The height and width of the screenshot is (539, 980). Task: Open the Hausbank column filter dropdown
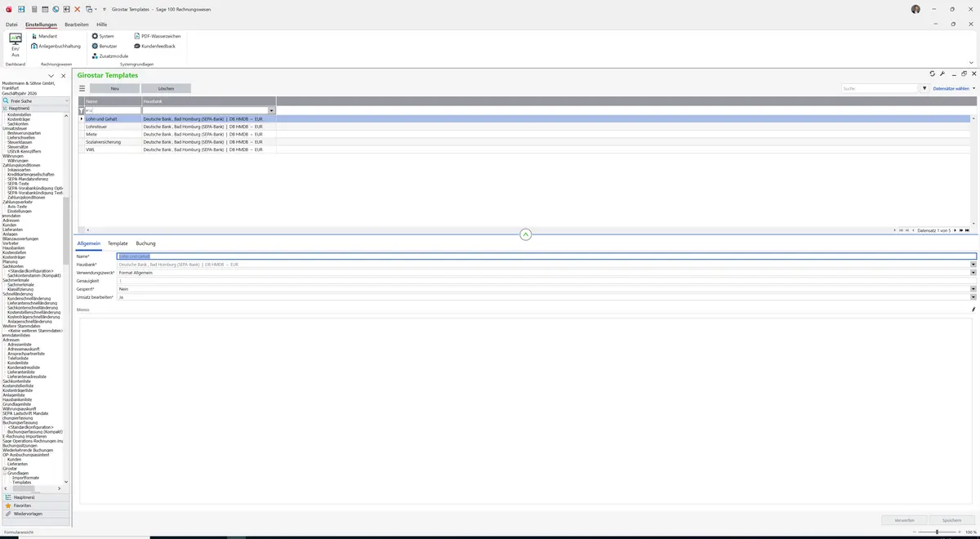[x=272, y=110]
